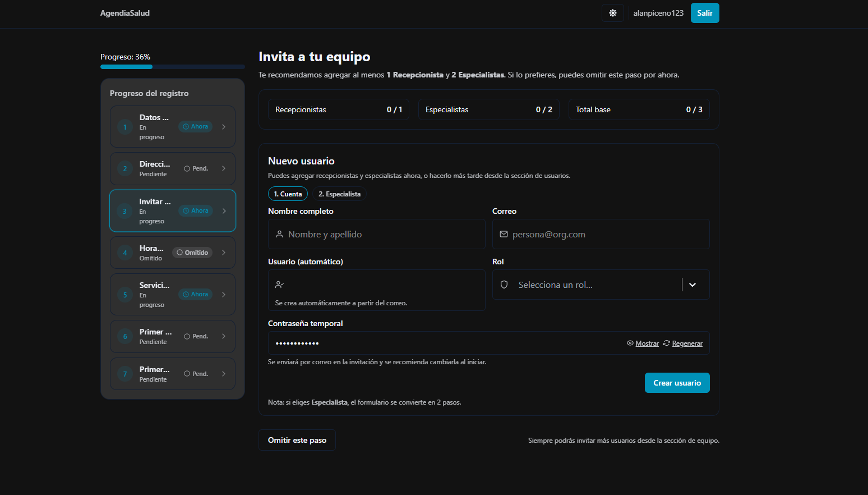Toggle the theme using the sun icon
Image resolution: width=868 pixels, height=495 pixels.
[612, 13]
